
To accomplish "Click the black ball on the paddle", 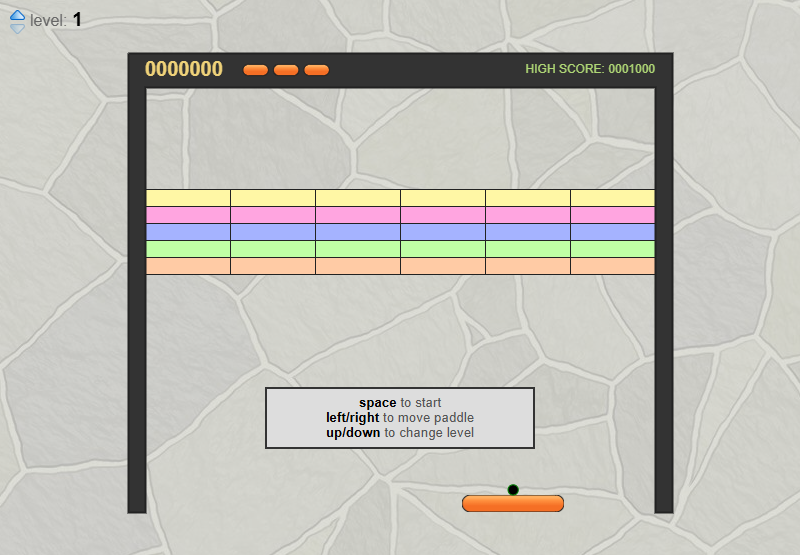I will [x=513, y=490].
